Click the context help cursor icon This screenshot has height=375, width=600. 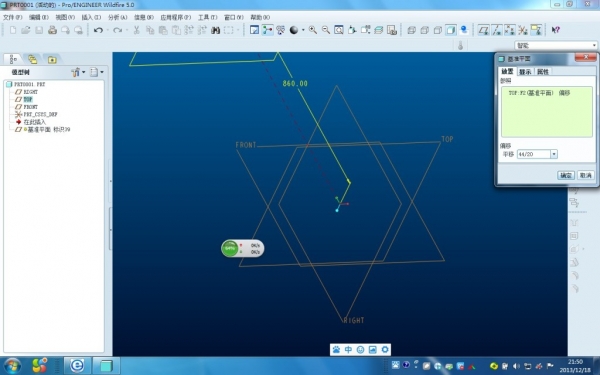click(556, 30)
